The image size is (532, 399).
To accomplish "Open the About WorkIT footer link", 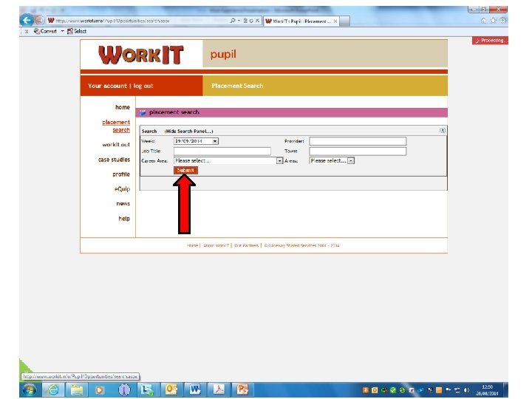I will pyautogui.click(x=216, y=245).
